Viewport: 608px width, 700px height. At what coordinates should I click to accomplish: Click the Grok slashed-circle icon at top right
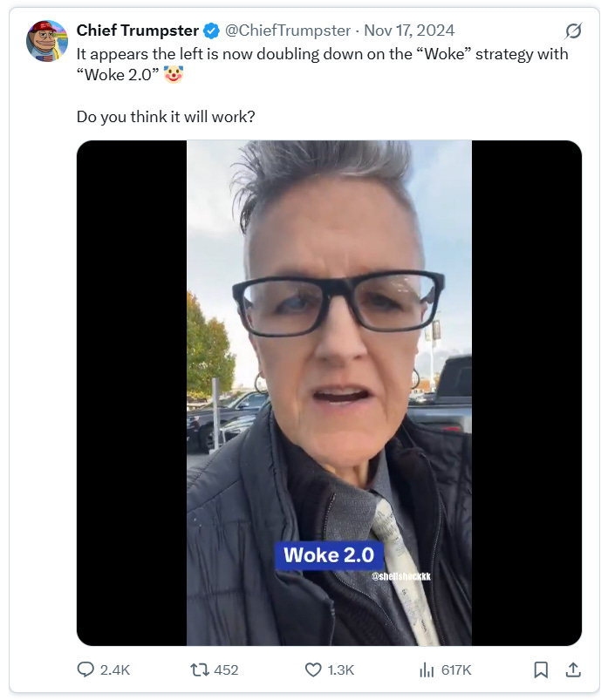(573, 31)
